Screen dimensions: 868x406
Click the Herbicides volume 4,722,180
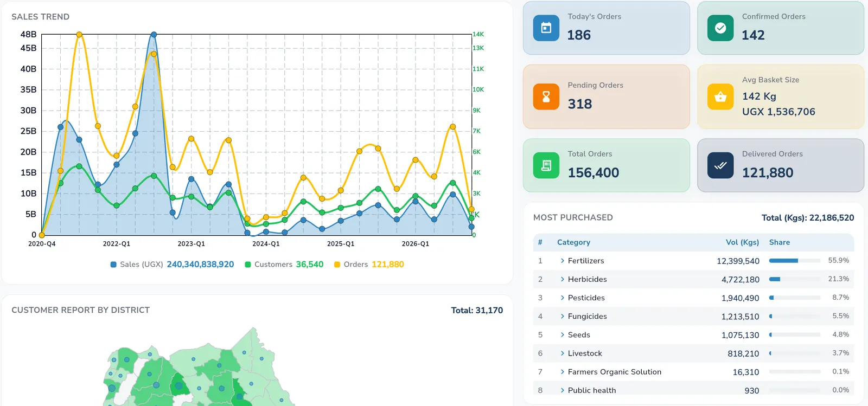(741, 280)
